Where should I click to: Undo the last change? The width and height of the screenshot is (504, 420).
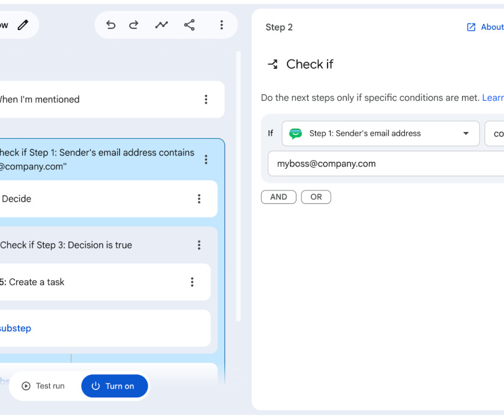coord(110,25)
